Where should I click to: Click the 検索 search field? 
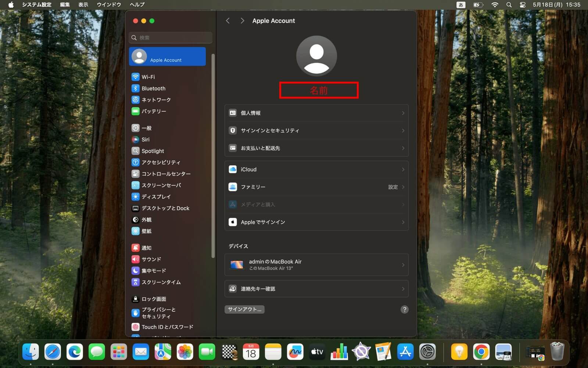171,38
